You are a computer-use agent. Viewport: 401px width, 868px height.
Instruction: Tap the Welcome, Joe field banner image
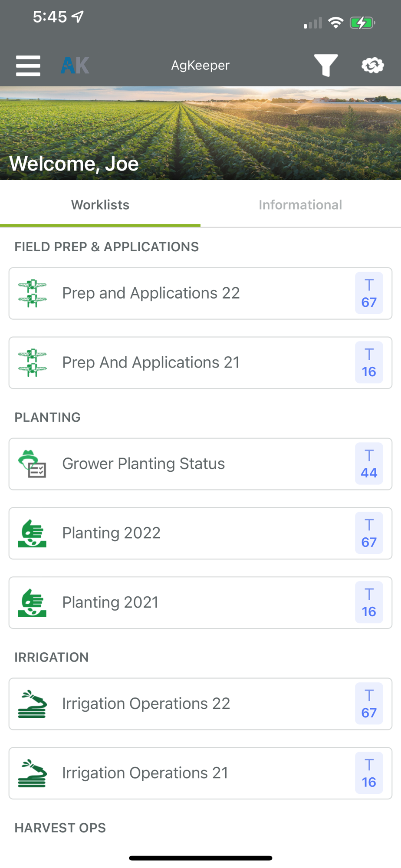coord(200,133)
